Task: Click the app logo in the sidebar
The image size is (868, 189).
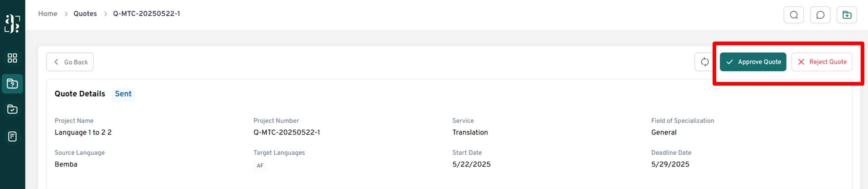Action: coord(12,23)
